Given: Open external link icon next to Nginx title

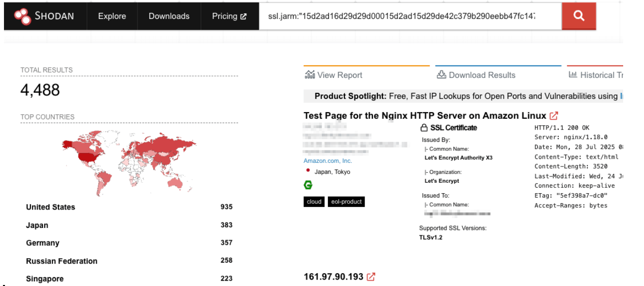Looking at the screenshot, I should (x=554, y=116).
